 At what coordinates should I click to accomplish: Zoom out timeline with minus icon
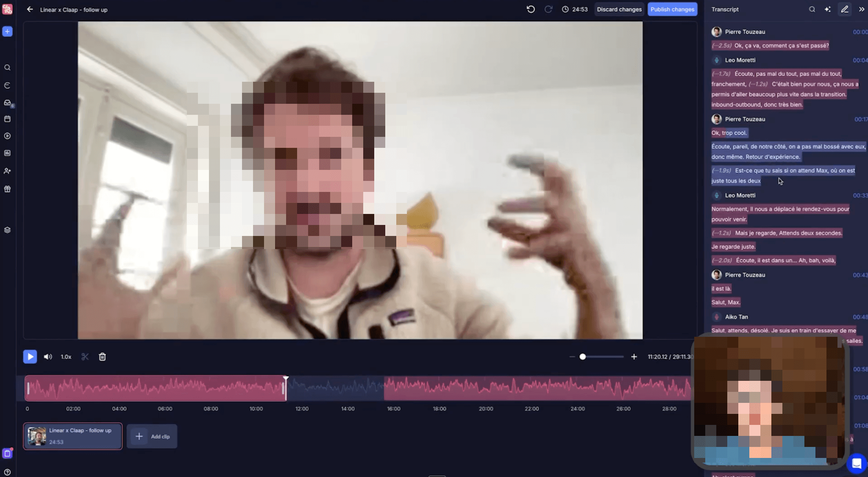[572, 357]
